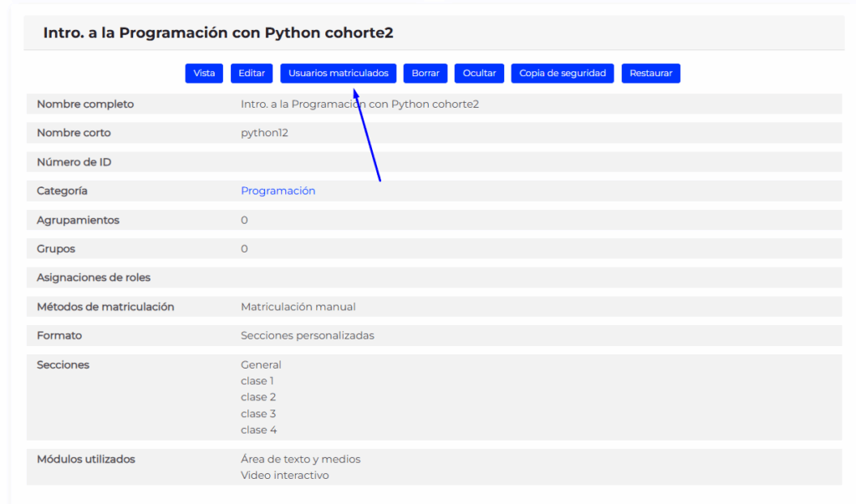The image size is (856, 504).
Task: Open Copia de seguridad
Action: 562,74
